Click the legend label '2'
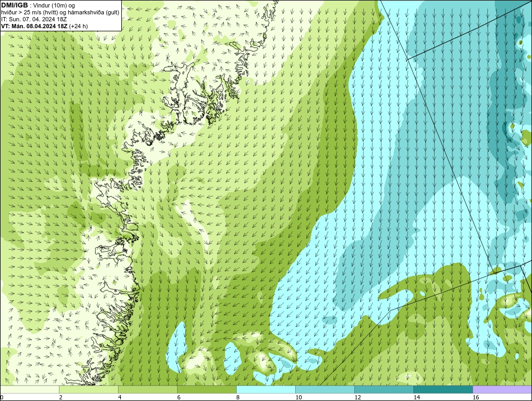The image size is (532, 401). [x=61, y=397]
